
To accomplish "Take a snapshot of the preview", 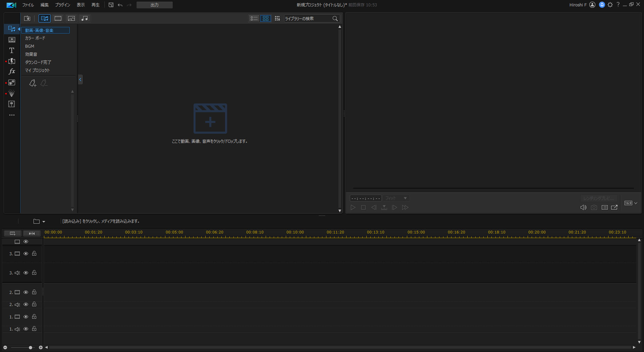I will pos(594,208).
